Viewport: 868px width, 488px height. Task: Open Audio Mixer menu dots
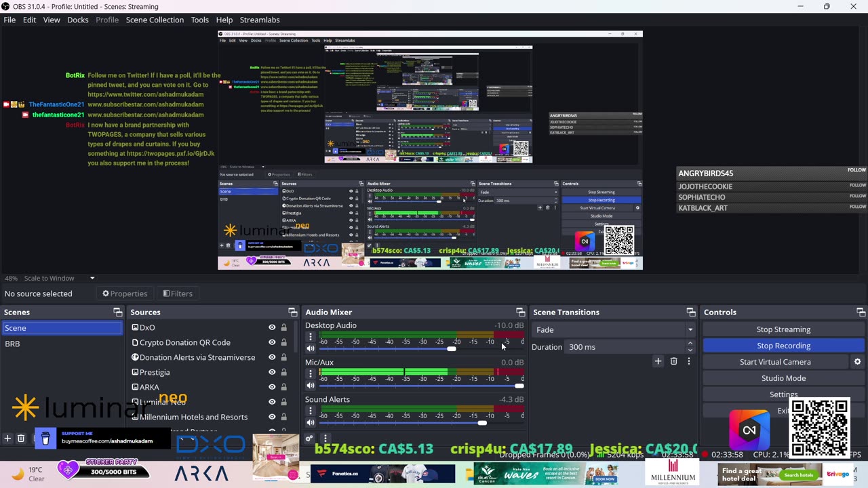(325, 439)
